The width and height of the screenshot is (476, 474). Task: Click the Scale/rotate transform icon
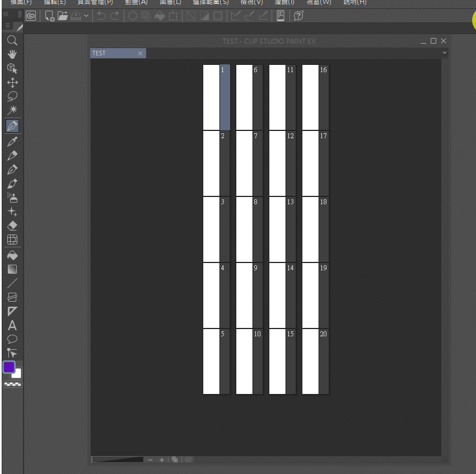pos(173,16)
